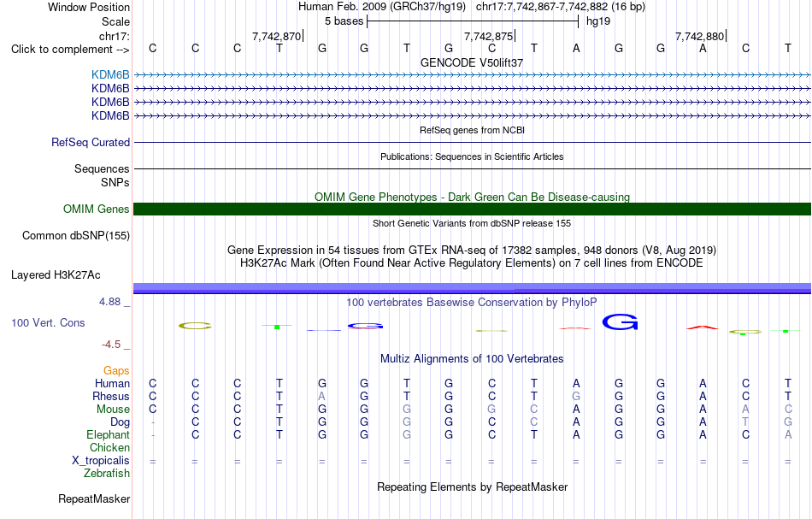Click 'Repeating Elements by RepeatMasker' title
The height and width of the screenshot is (519, 812).
(x=472, y=487)
